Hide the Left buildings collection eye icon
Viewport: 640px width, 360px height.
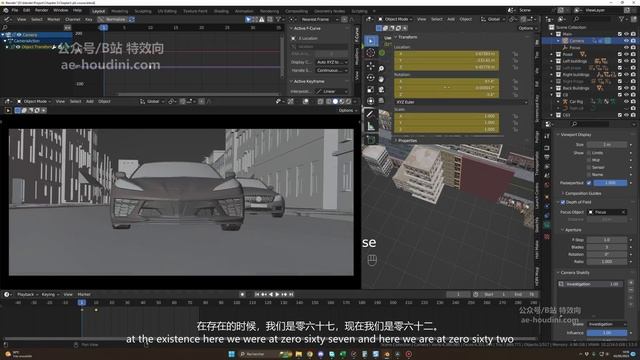(x=627, y=61)
